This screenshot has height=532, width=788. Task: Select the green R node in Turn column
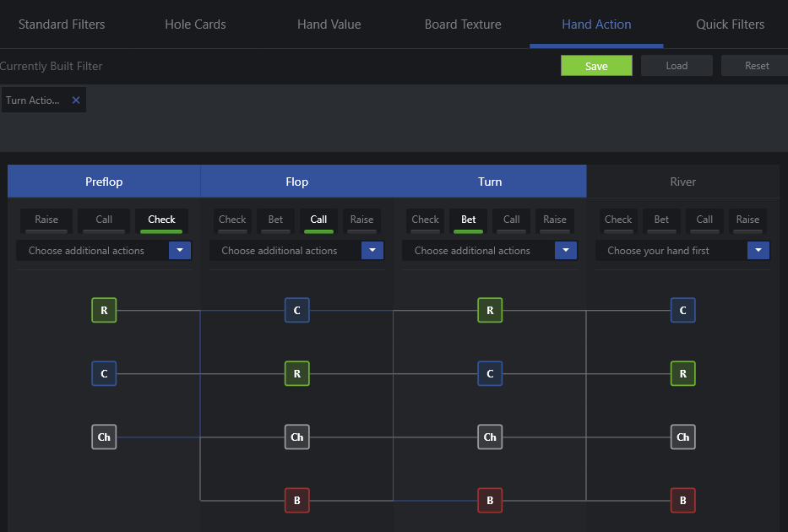pos(490,310)
